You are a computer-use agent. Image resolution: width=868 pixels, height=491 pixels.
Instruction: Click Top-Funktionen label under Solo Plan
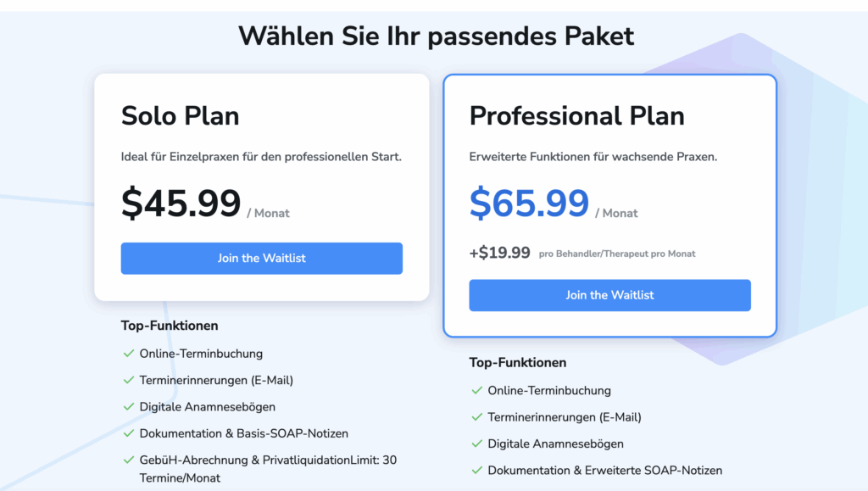click(x=170, y=326)
